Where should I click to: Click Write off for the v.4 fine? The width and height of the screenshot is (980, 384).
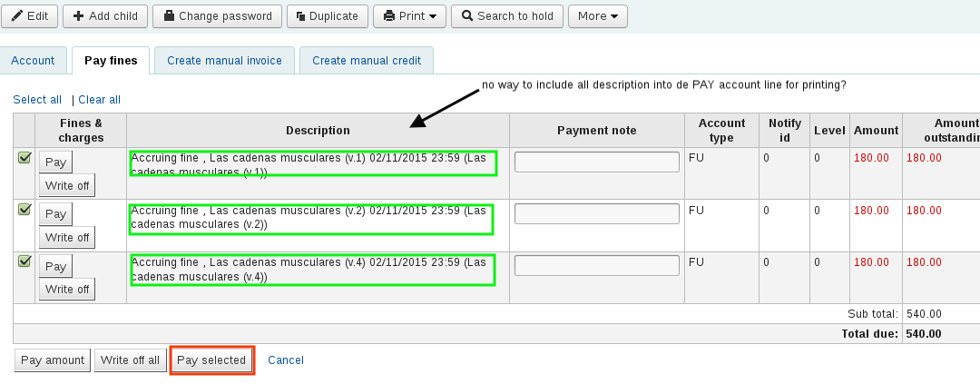coord(66,290)
